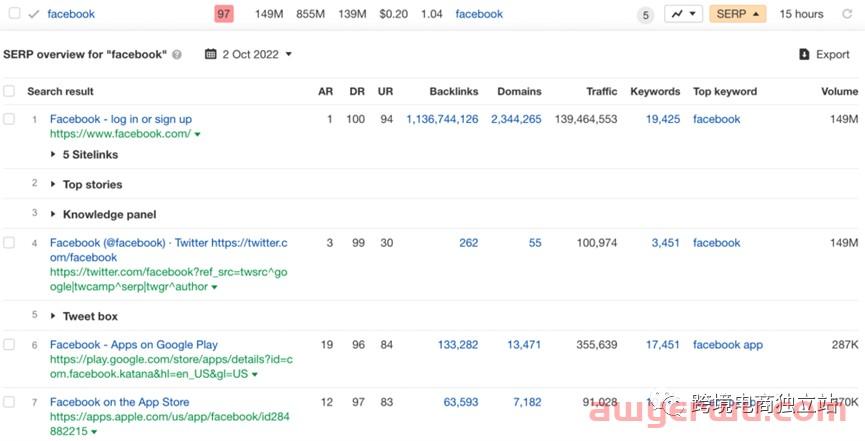Open the facebook keyword link in the top row
The height and width of the screenshot is (441, 865).
71,14
